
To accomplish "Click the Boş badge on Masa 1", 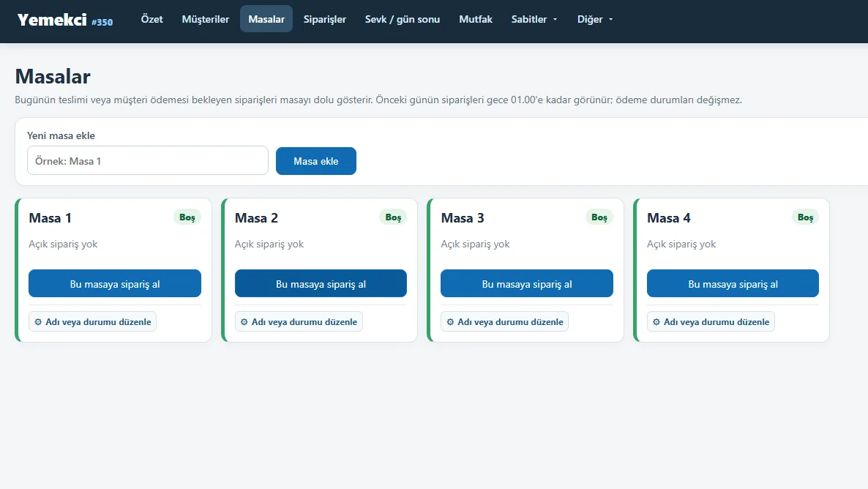I will point(187,217).
